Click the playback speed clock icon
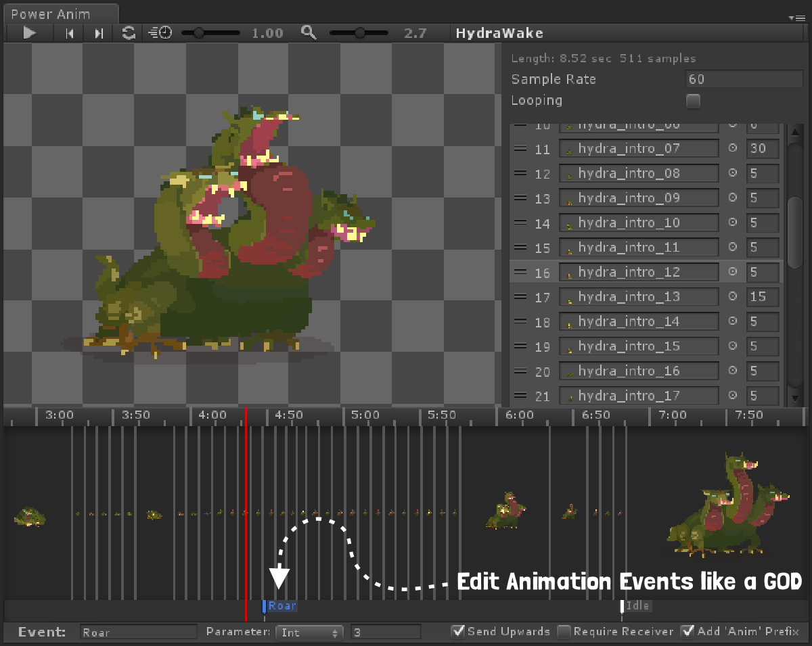The image size is (812, 646). pos(160,32)
